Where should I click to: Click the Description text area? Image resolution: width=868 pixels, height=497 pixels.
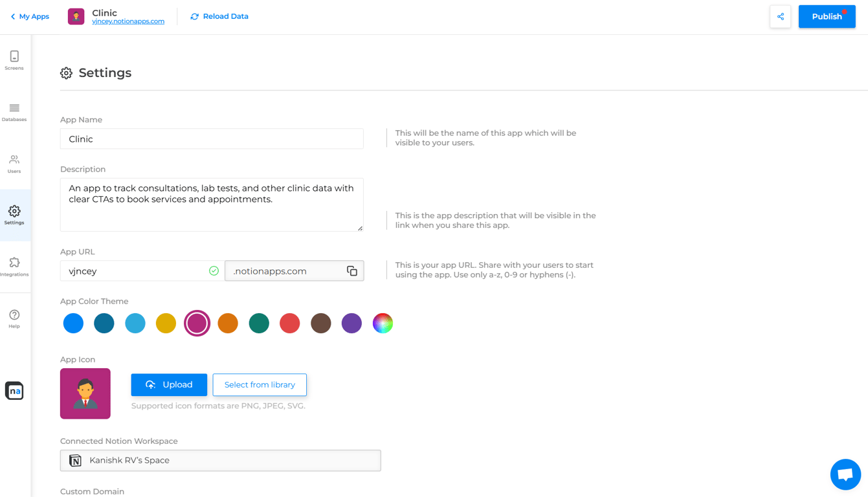212,204
